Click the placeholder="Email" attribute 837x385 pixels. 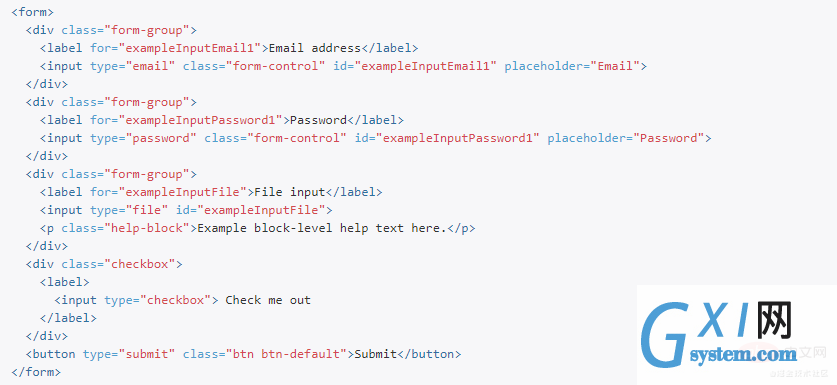(572, 66)
